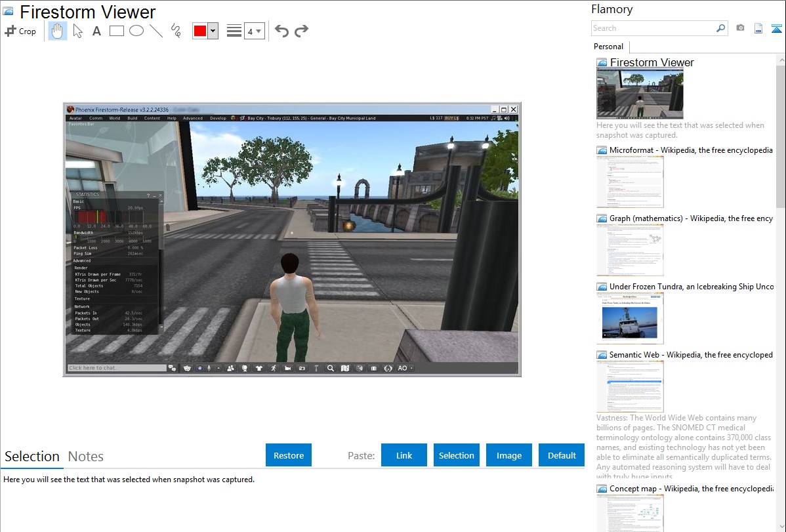Open the Personal tab
786x532 pixels.
[x=608, y=47]
